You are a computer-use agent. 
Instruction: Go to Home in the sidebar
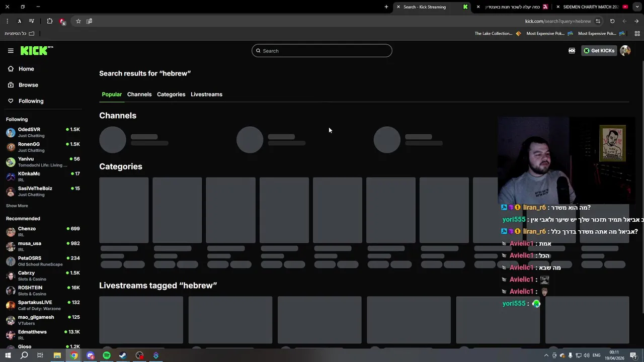tap(26, 69)
